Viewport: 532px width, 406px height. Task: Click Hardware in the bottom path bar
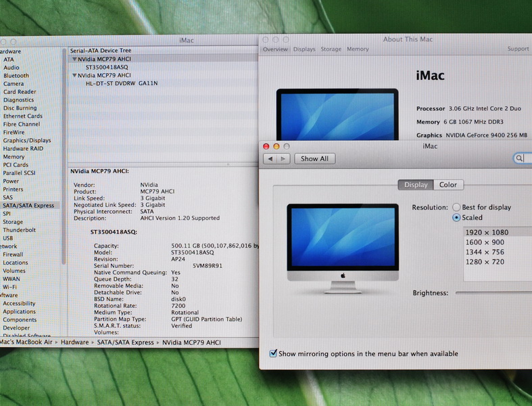[x=74, y=342]
